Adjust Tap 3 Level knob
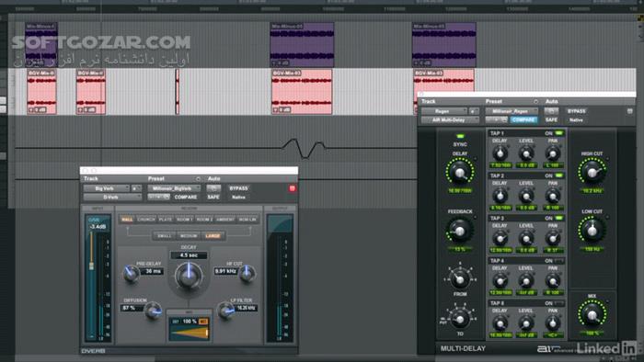The width and height of the screenshot is (644, 362). 526,239
